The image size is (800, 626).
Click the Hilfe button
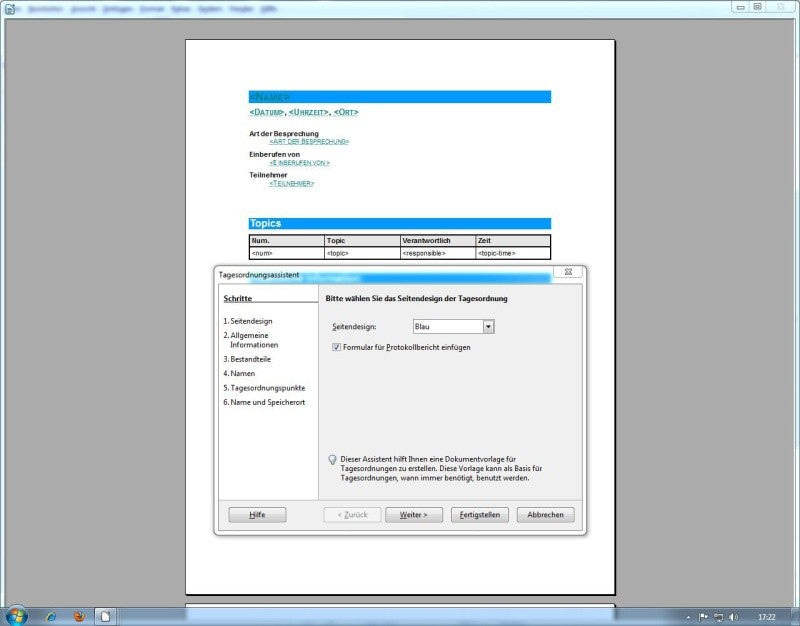[x=257, y=515]
